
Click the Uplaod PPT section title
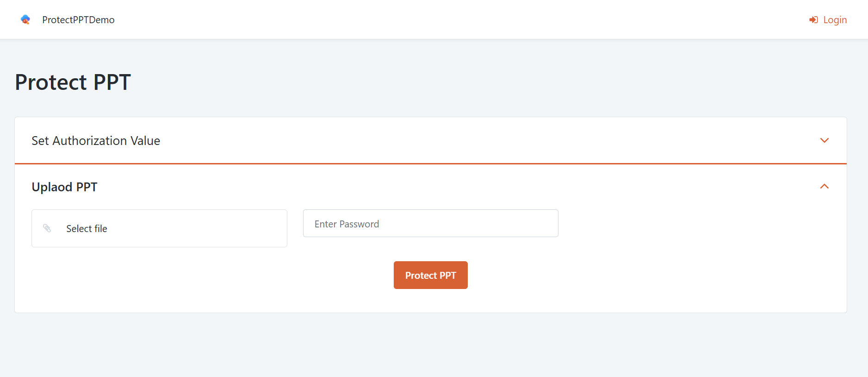coord(64,187)
